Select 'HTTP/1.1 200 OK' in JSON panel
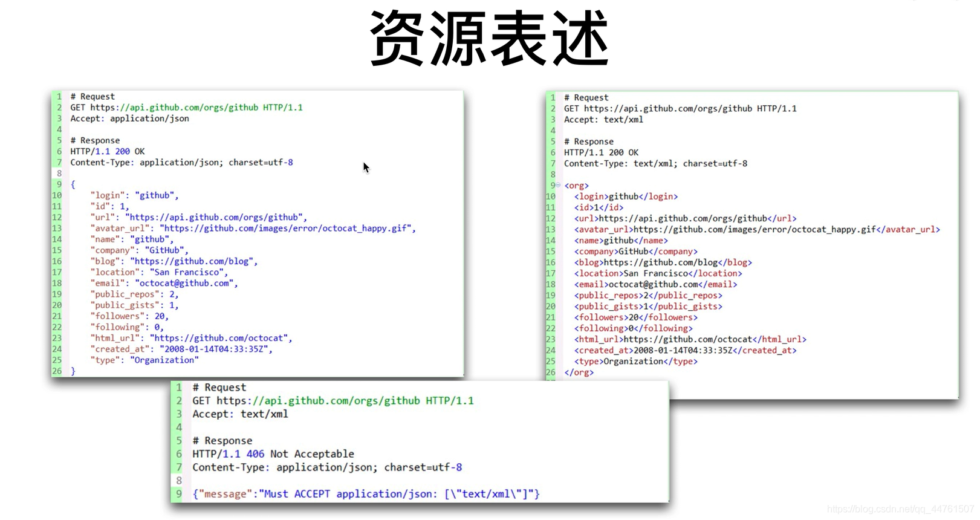This screenshot has width=980, height=520. click(108, 151)
